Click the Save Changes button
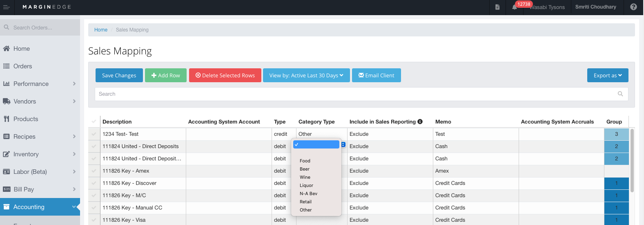 click(x=119, y=75)
